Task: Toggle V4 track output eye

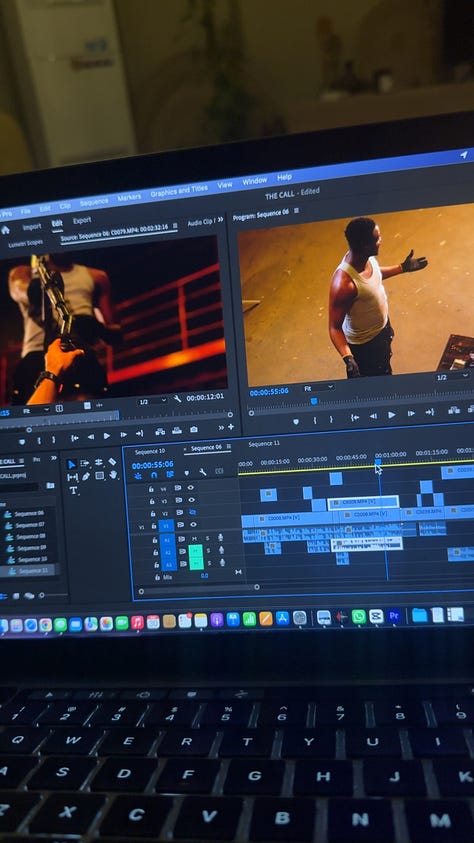Action: 192,488
